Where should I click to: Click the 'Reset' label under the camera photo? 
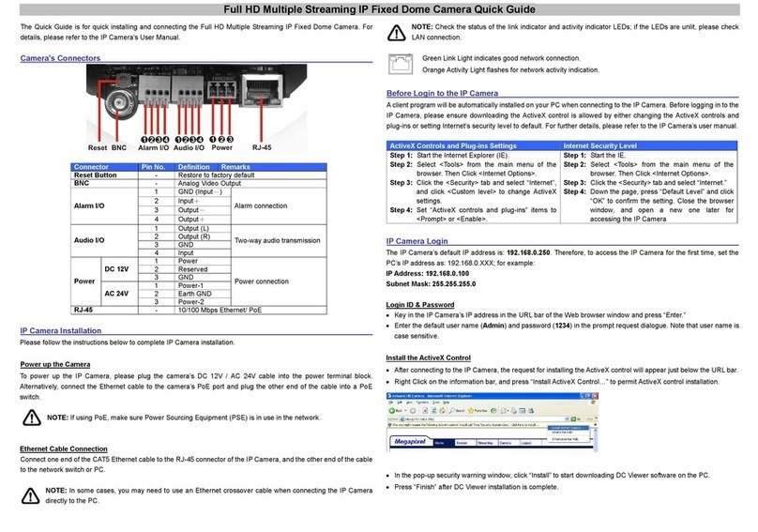tap(98, 147)
